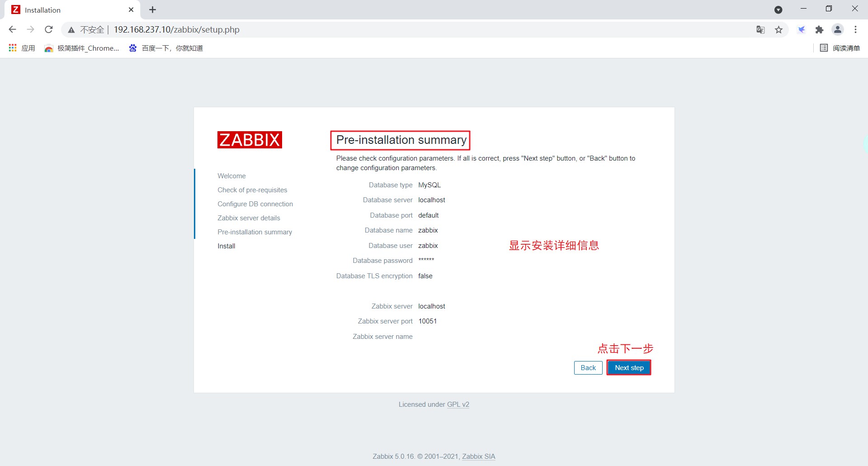Minimize the Chrome window
The width and height of the screenshot is (868, 466).
803,9
